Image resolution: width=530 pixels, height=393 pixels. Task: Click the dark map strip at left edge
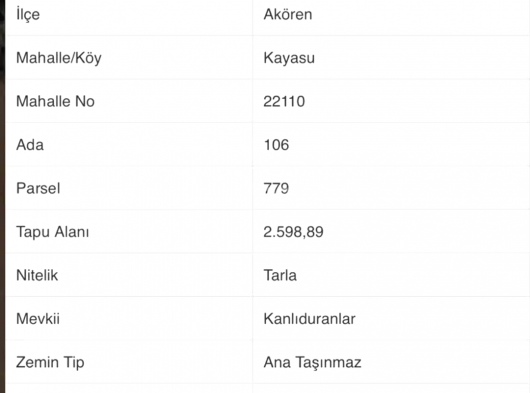2,196
